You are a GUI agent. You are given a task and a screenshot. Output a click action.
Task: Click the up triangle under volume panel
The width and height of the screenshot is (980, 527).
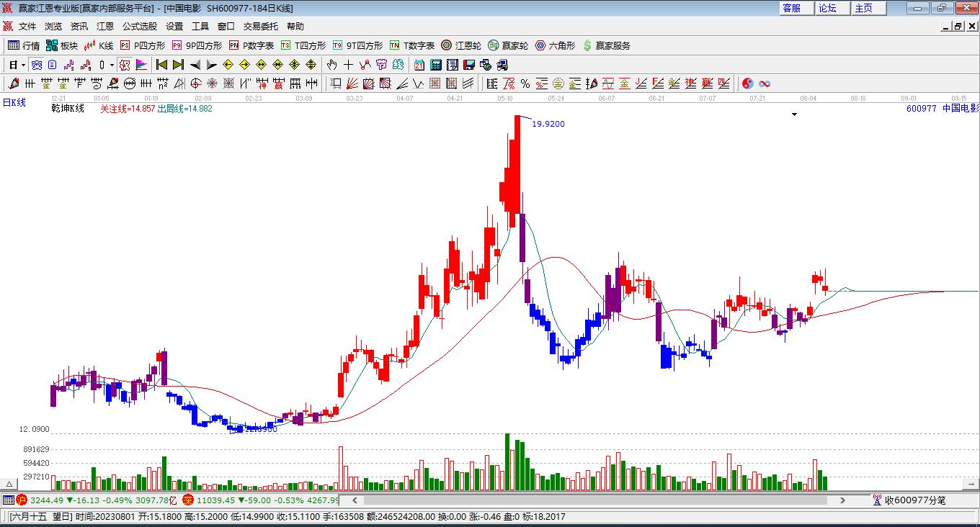click(x=10, y=485)
